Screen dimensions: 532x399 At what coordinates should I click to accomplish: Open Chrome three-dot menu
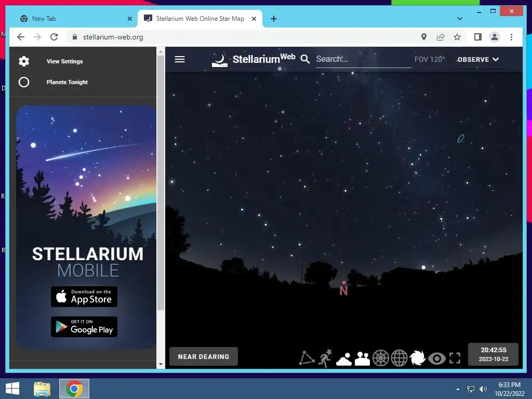click(511, 37)
